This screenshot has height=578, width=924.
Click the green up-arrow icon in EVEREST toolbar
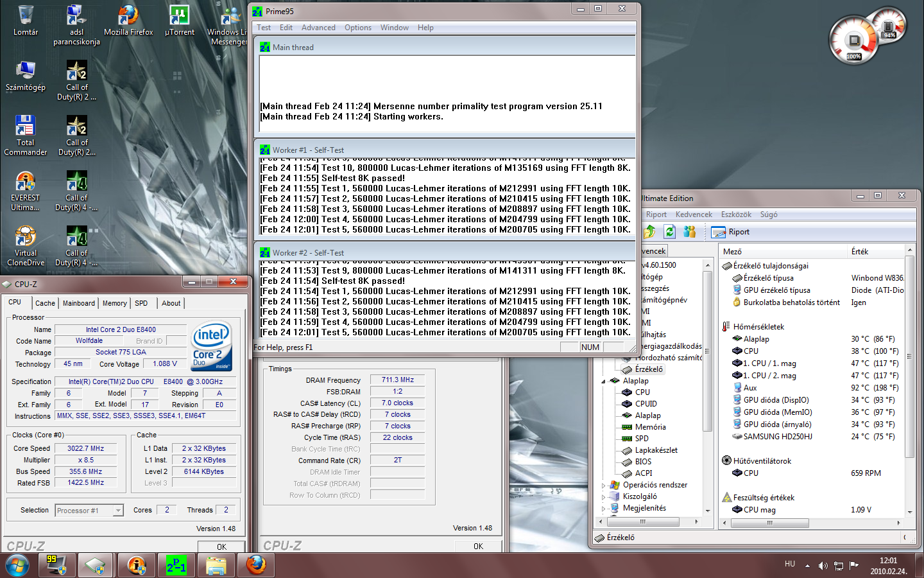(x=649, y=231)
